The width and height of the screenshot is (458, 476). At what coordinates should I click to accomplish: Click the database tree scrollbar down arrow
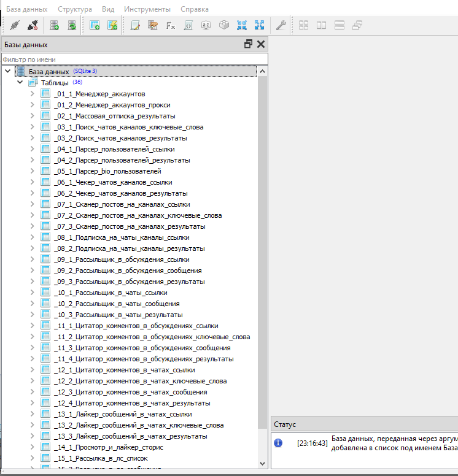pos(263,464)
